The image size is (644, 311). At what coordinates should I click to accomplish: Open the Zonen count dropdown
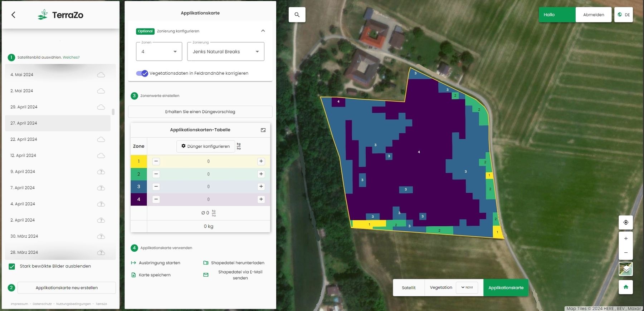(x=159, y=51)
